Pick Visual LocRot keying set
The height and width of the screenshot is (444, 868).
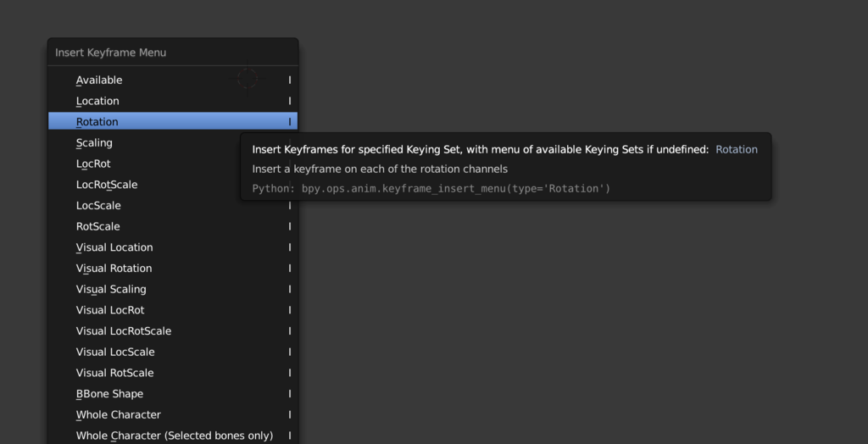point(173,310)
